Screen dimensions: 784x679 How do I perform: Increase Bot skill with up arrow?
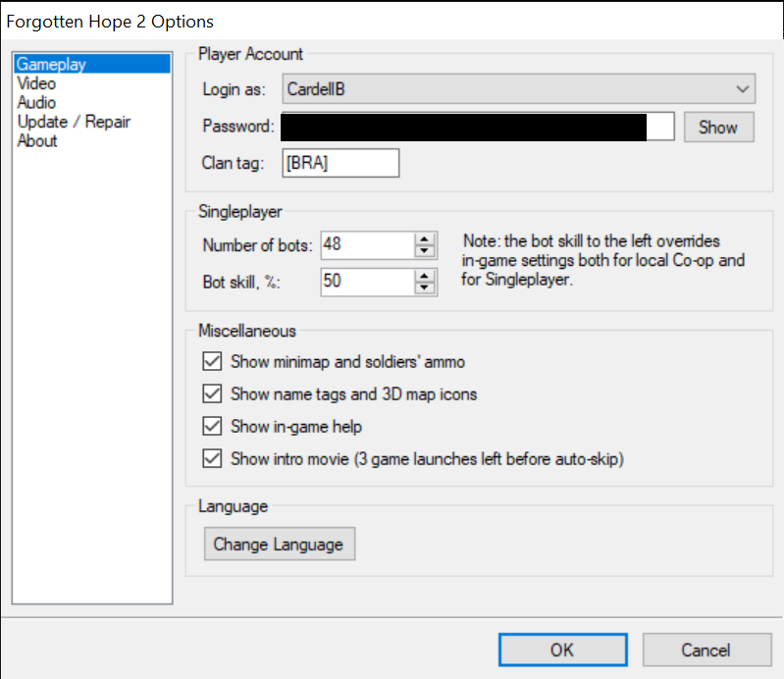pyautogui.click(x=425, y=277)
